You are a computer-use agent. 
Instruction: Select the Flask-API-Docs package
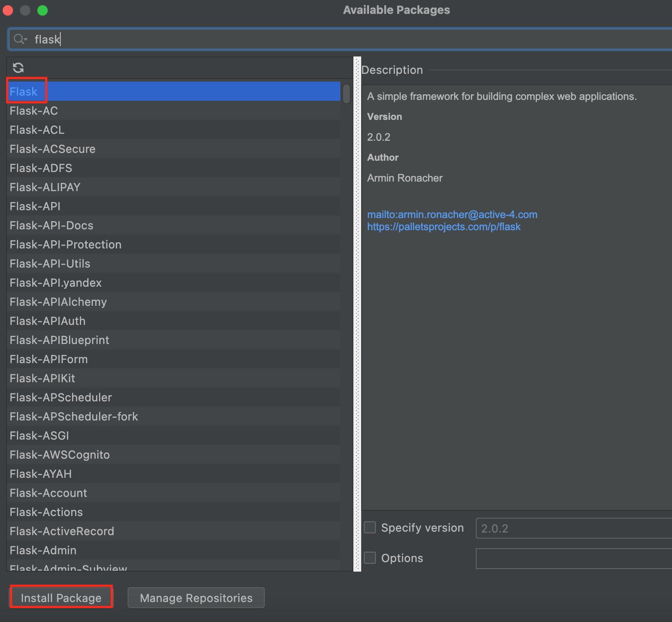click(174, 225)
